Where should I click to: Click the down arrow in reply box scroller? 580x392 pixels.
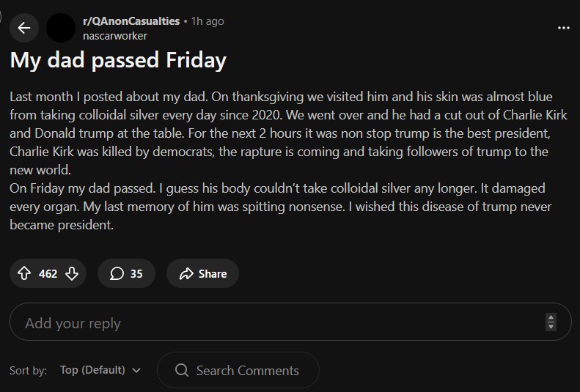point(551,326)
